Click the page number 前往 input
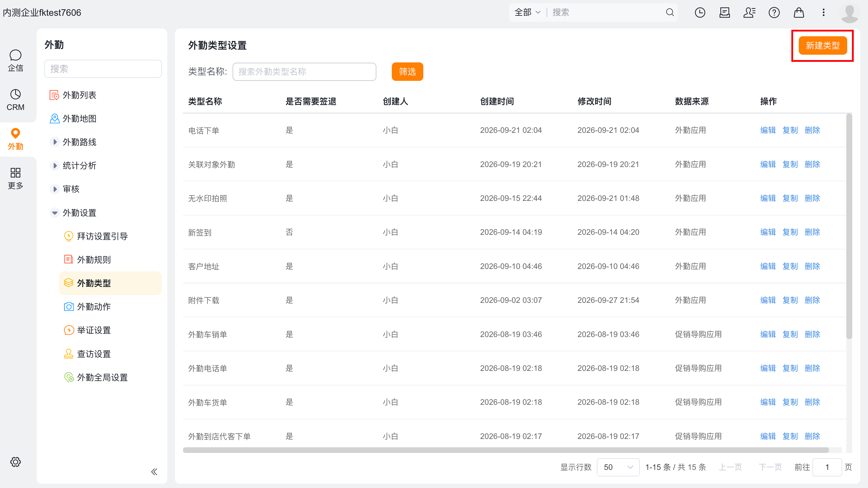The width and height of the screenshot is (868, 488). coord(827,467)
